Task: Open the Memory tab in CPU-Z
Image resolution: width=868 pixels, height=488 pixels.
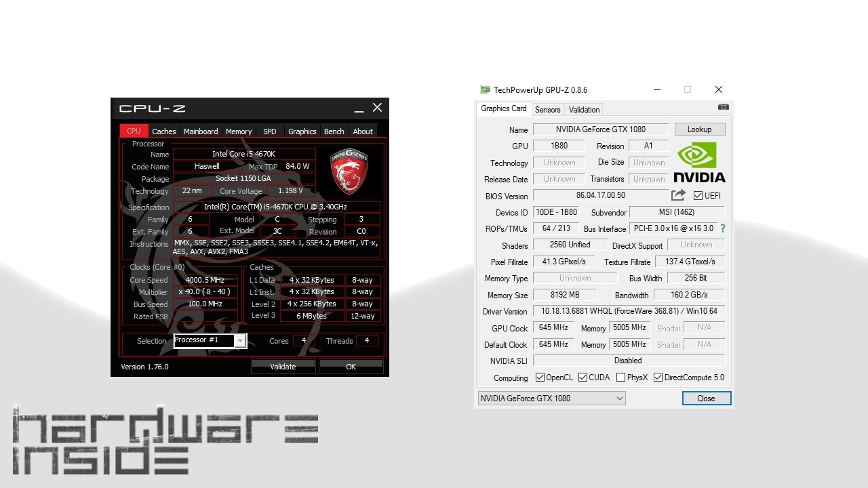Action: click(239, 131)
